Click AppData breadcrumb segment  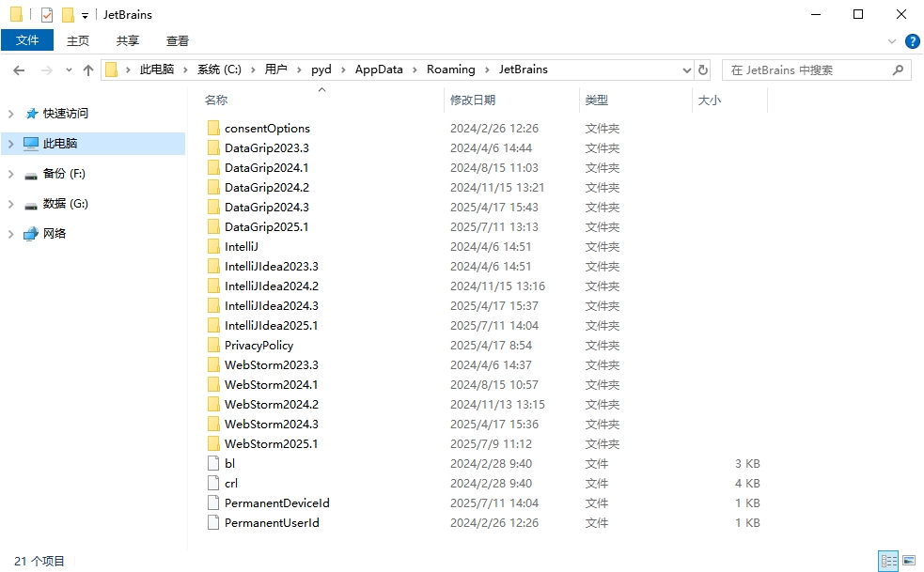379,70
